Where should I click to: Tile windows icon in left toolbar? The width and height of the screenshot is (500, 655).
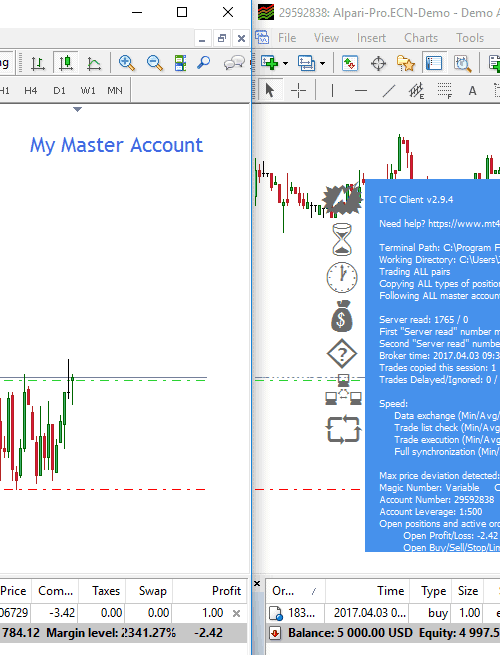(180, 63)
